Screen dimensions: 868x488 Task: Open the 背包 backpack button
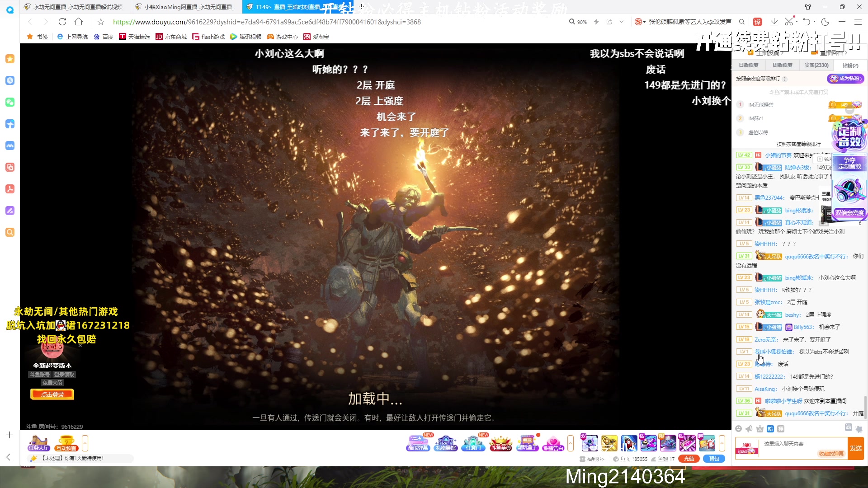(714, 459)
